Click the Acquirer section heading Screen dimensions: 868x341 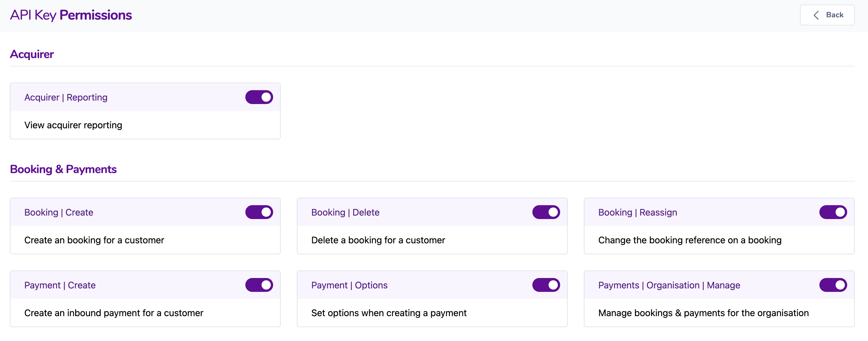tap(32, 54)
